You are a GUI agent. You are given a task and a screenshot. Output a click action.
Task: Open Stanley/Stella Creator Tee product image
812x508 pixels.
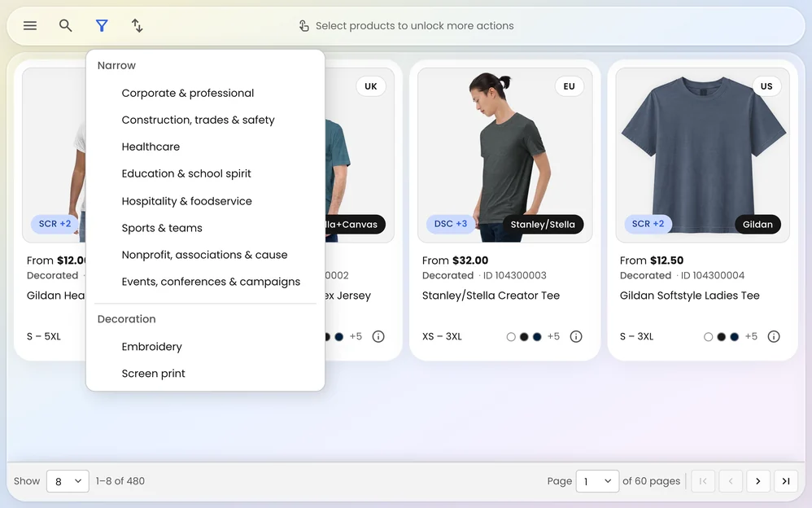[x=505, y=155]
